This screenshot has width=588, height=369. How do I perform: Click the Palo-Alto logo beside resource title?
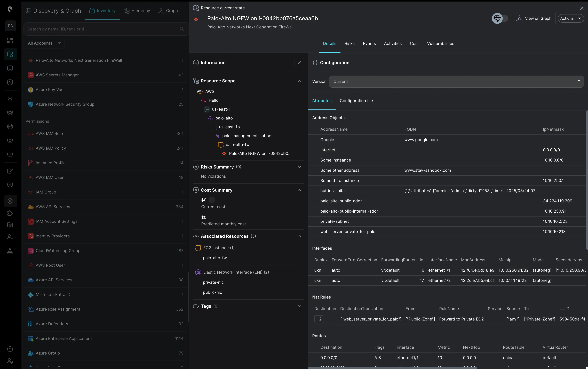[196, 19]
